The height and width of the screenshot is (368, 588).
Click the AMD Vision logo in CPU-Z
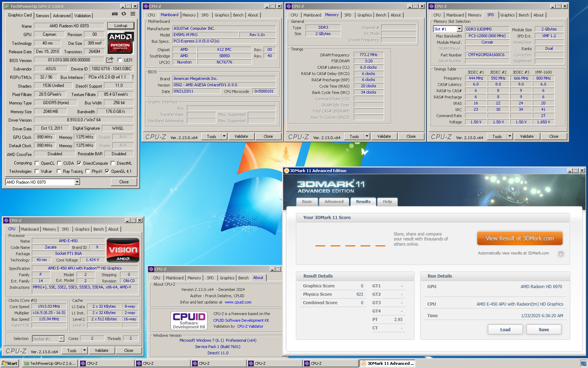tap(123, 250)
